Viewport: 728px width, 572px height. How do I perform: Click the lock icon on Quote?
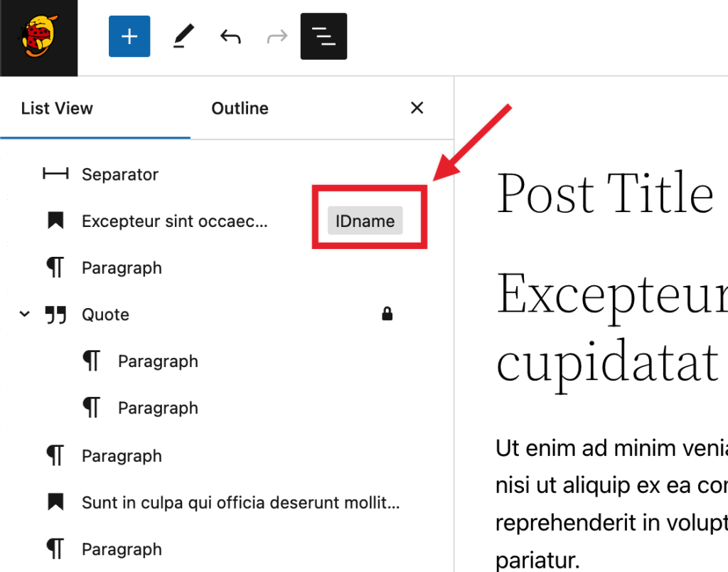pyautogui.click(x=387, y=314)
